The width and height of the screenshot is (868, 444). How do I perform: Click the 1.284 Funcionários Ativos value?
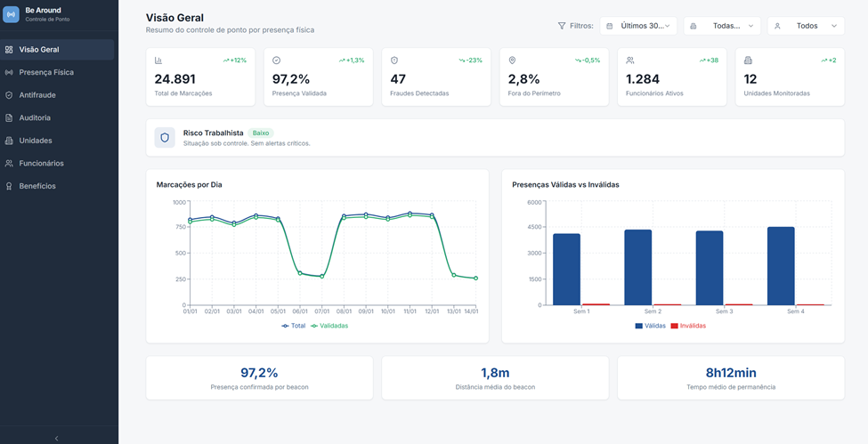tap(643, 78)
